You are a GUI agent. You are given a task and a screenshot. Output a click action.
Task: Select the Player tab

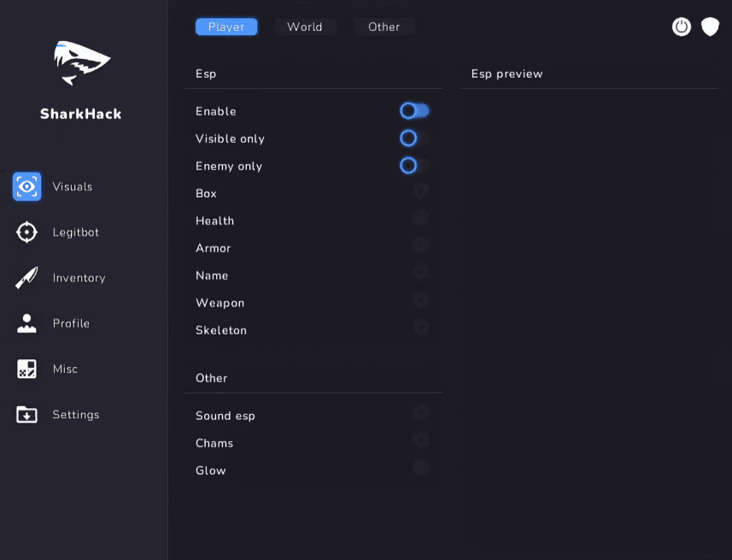pos(226,27)
